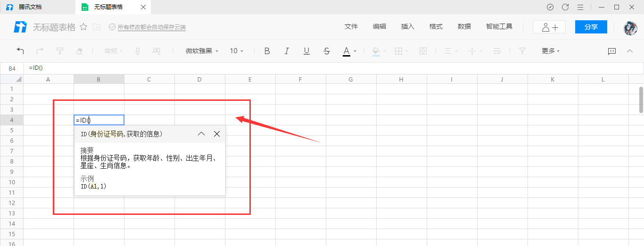Open font color dropdown arrow
This screenshot has height=246, width=644.
355,51
